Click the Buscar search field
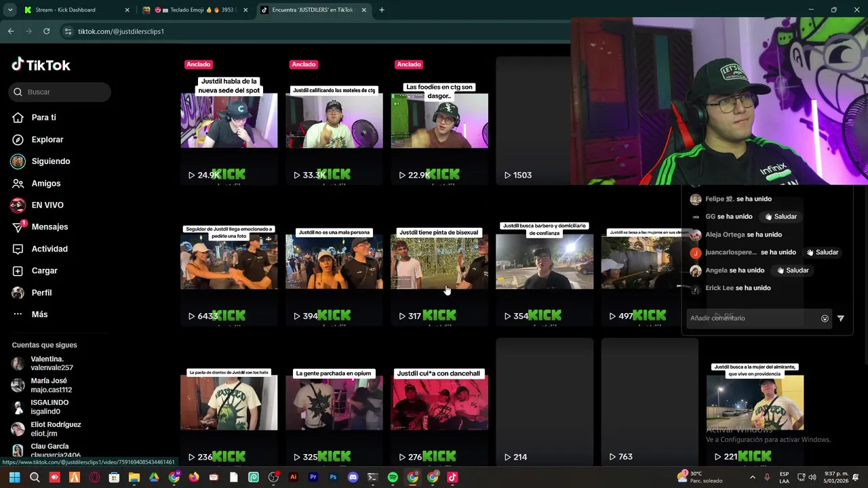This screenshot has width=868, height=488. point(60,91)
